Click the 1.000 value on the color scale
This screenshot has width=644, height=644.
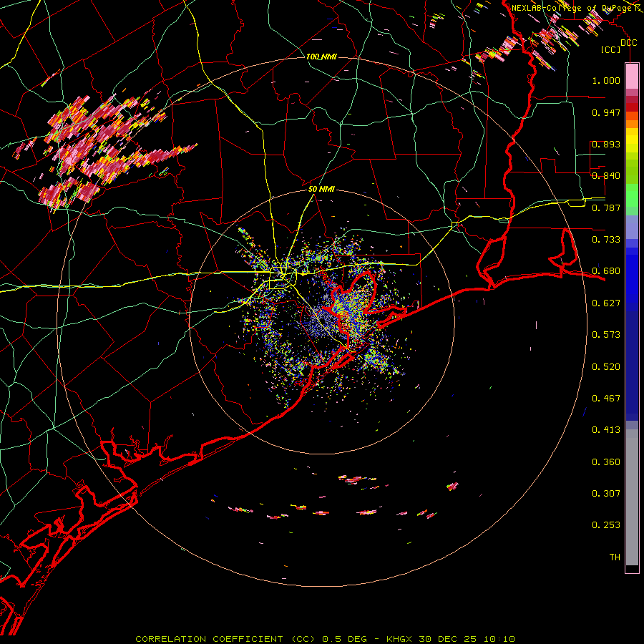point(606,80)
